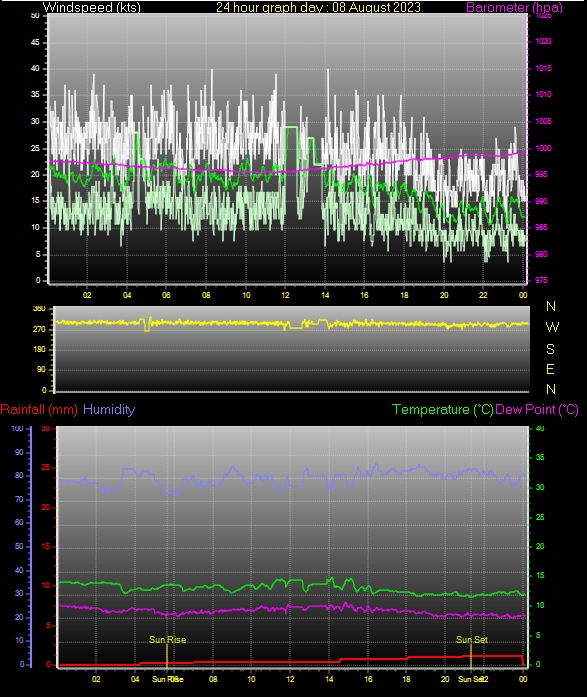Select the Rainfall (mm) legend label
This screenshot has width=587, height=697.
pyautogui.click(x=39, y=409)
